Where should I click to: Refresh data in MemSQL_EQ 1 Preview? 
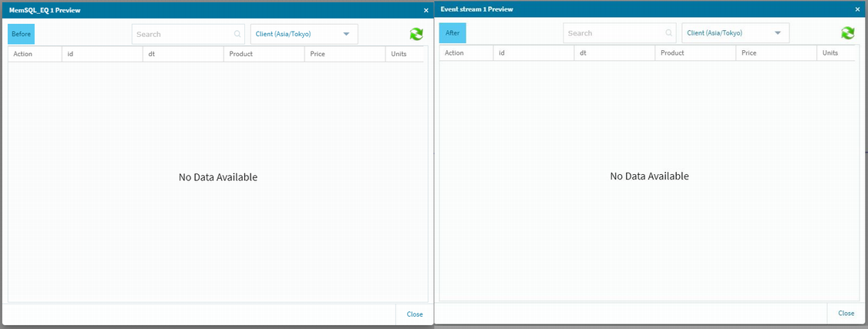416,34
